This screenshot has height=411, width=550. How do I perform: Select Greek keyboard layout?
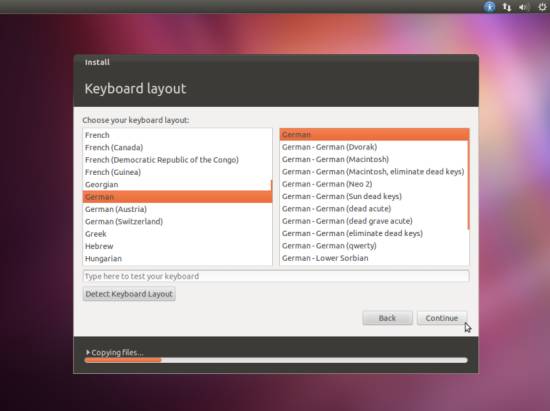[177, 234]
